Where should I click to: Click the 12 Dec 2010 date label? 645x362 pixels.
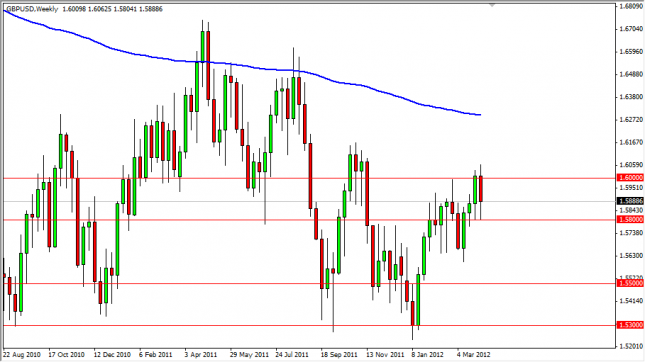pos(112,354)
